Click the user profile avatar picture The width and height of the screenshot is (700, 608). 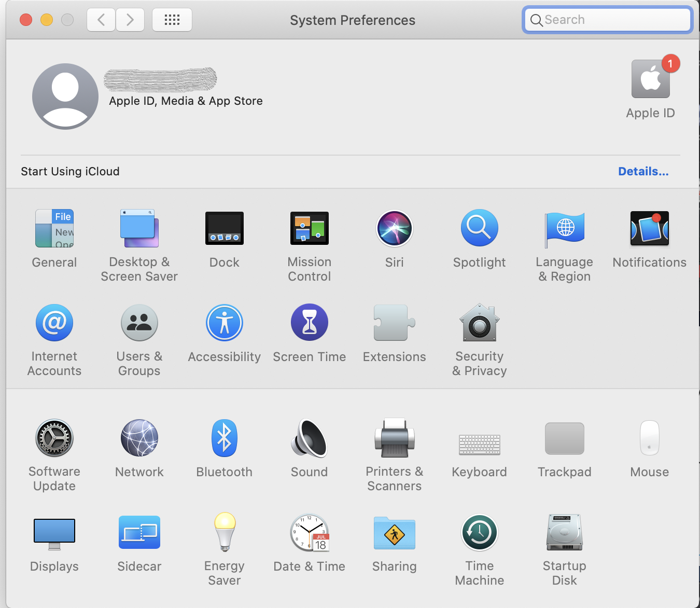point(65,96)
